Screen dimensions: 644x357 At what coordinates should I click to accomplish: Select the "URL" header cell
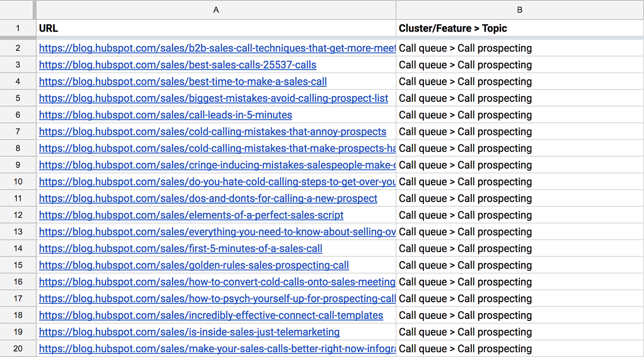(x=216, y=28)
